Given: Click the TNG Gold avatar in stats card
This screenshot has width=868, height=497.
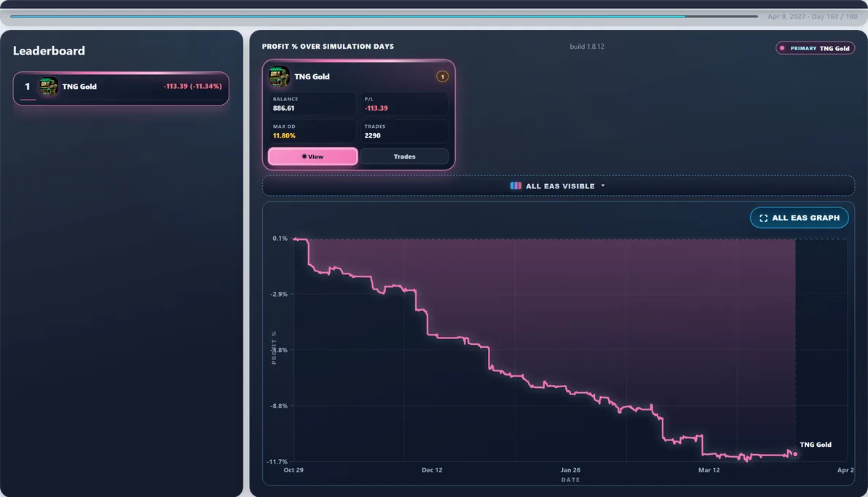Looking at the screenshot, I should (279, 76).
